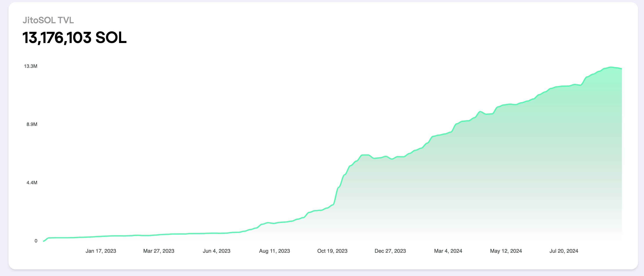Screen dimensions: 644x276
Task: Click the Mar 27, 2023 date label
Action: pyautogui.click(x=158, y=251)
